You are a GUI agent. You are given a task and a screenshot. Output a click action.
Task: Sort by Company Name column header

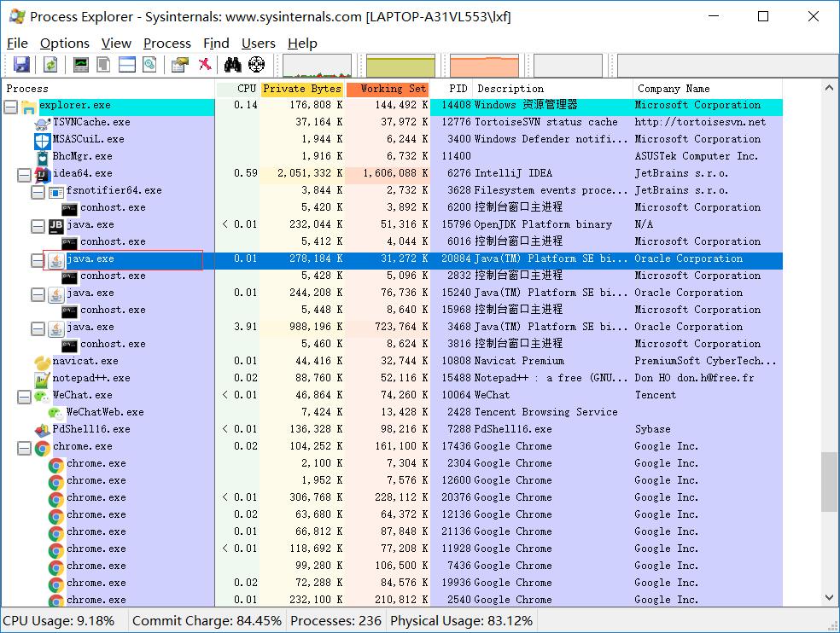coord(708,89)
